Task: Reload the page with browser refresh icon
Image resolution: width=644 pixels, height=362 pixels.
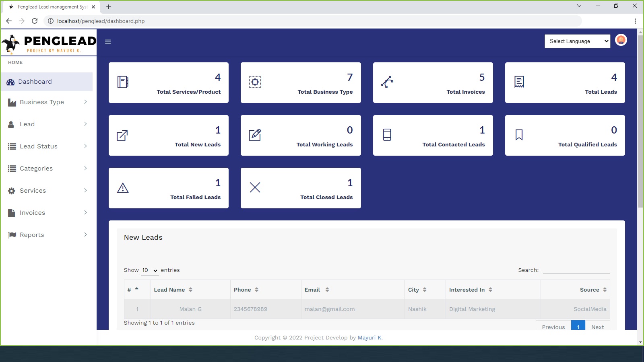Action: click(x=35, y=21)
